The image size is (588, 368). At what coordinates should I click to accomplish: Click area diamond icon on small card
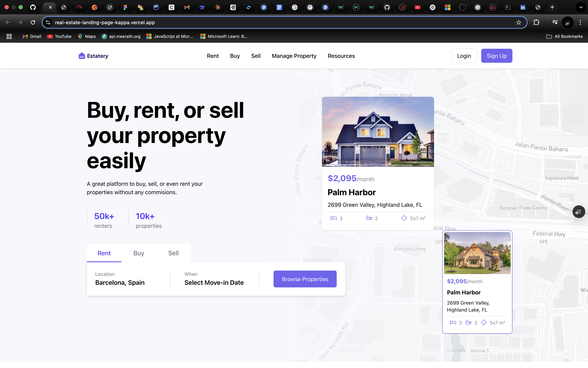(484, 322)
